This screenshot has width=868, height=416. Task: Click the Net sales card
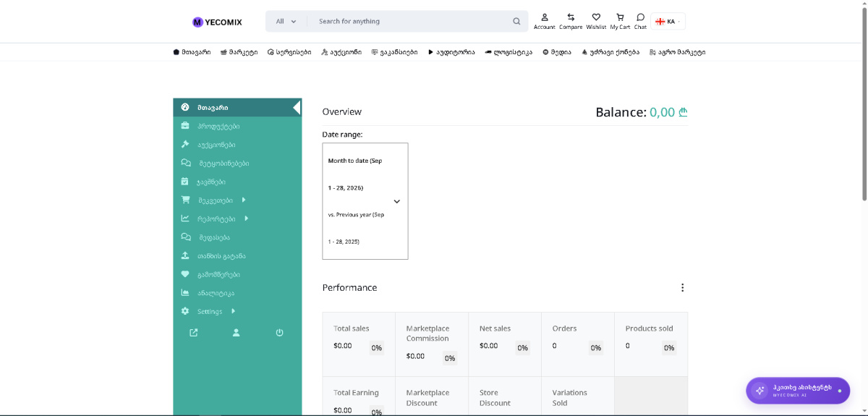coord(505,344)
